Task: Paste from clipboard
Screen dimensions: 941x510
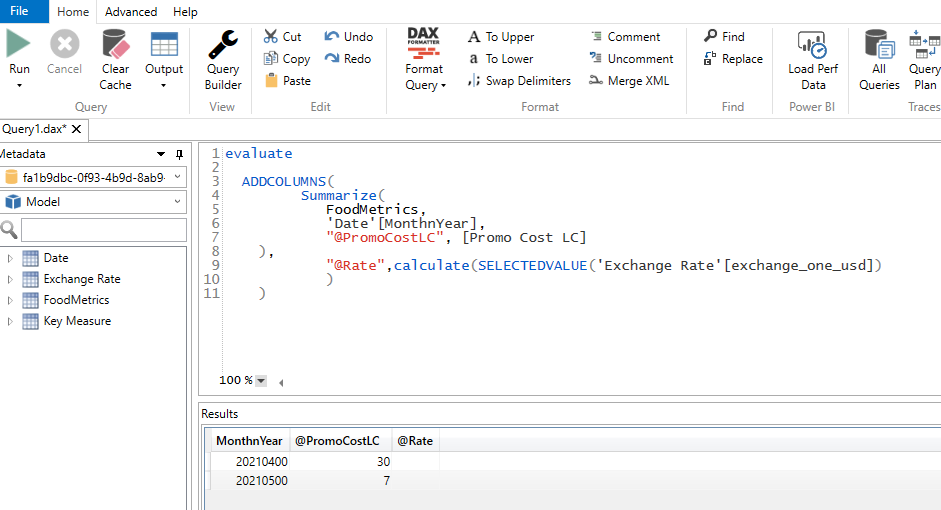Action: [x=287, y=80]
